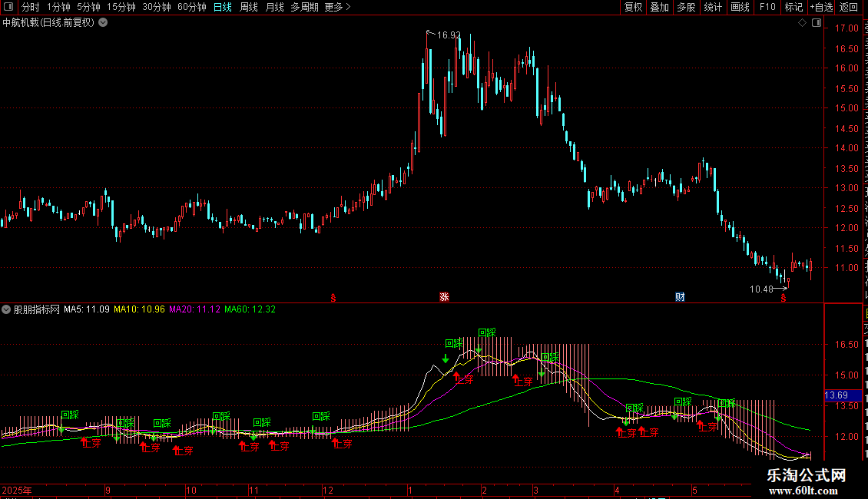Click the MA10: 10.96 value label
This screenshot has height=499, width=868.
tap(139, 309)
